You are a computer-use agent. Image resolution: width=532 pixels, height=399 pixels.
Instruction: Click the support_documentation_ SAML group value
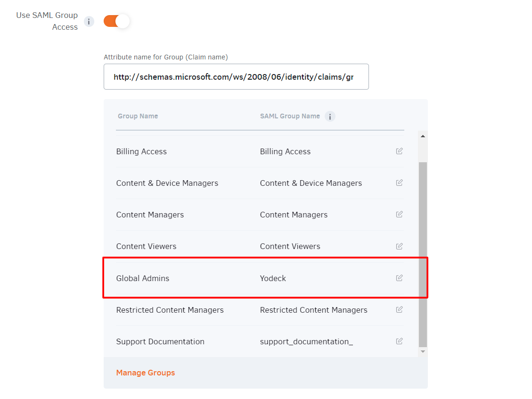click(306, 341)
